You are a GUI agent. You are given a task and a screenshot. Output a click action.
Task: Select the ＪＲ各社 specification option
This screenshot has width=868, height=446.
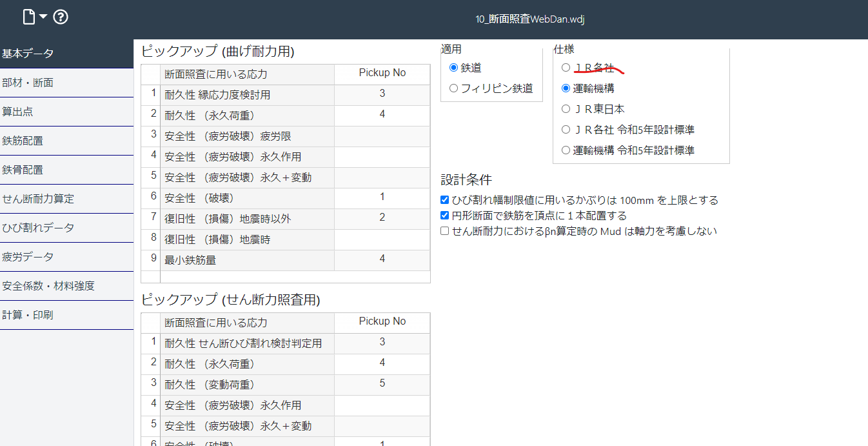coord(566,67)
